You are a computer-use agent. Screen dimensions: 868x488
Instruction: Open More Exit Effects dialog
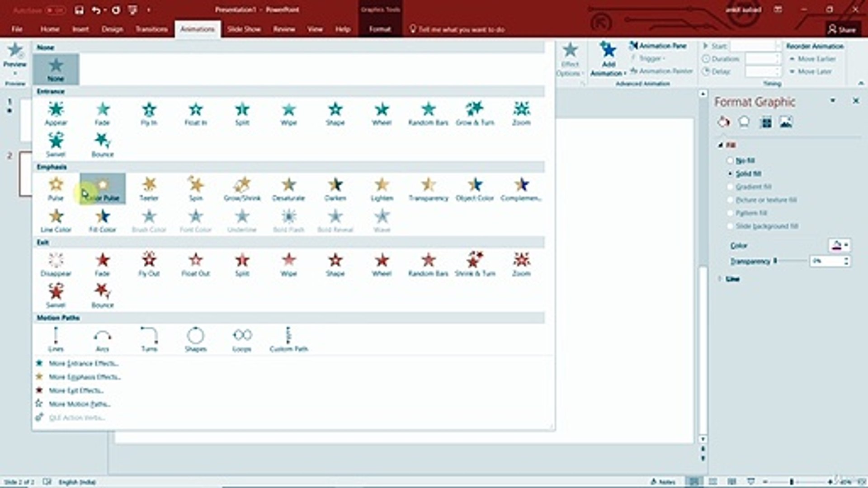(x=76, y=390)
